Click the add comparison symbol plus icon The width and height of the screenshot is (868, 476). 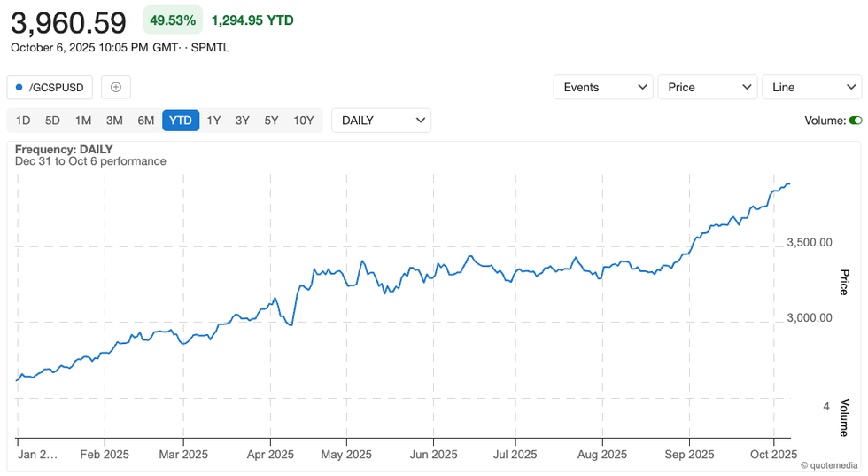(x=116, y=87)
